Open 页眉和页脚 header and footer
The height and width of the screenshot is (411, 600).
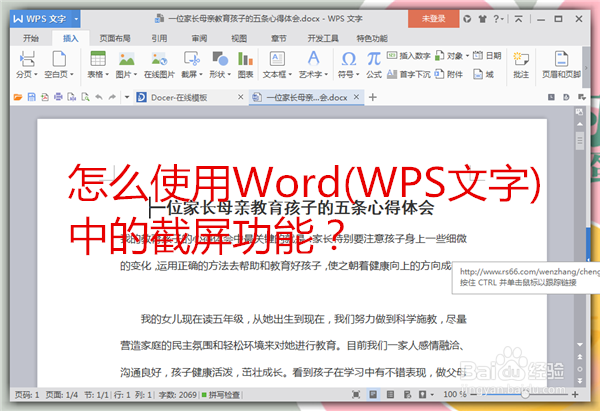[x=561, y=65]
